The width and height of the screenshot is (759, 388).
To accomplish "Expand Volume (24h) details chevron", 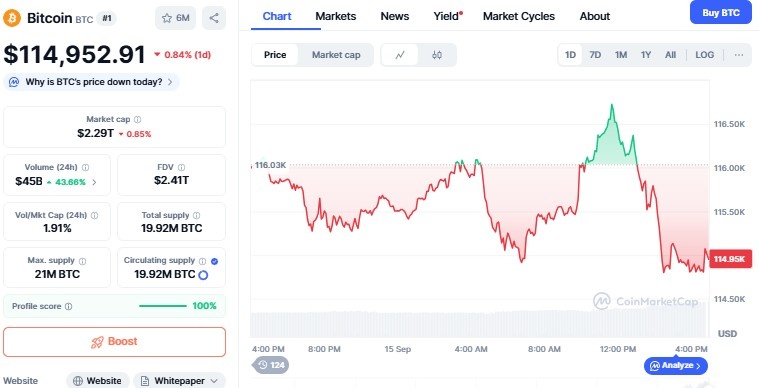I will tap(94, 182).
